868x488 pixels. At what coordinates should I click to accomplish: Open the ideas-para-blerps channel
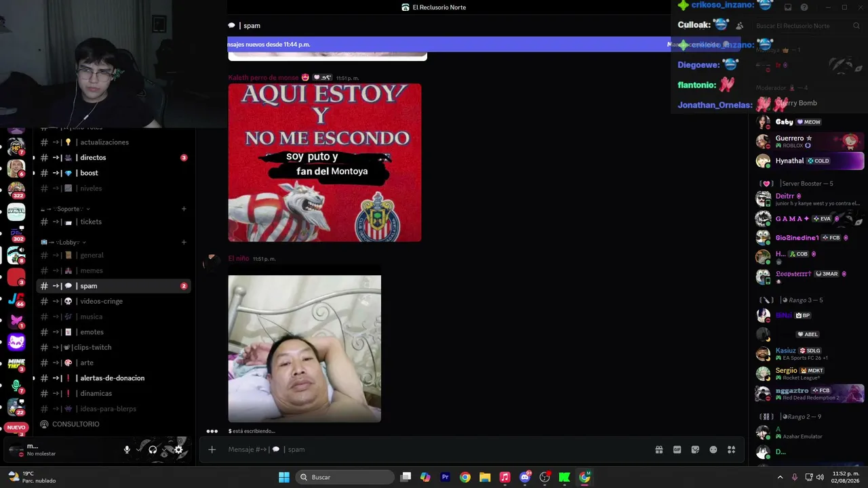click(x=113, y=409)
